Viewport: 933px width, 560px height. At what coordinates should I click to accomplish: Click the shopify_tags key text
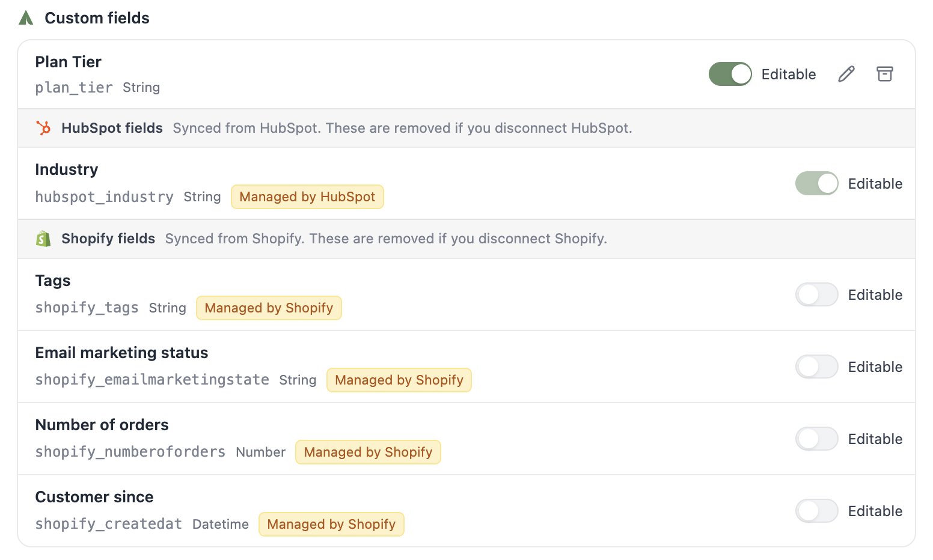tap(87, 308)
